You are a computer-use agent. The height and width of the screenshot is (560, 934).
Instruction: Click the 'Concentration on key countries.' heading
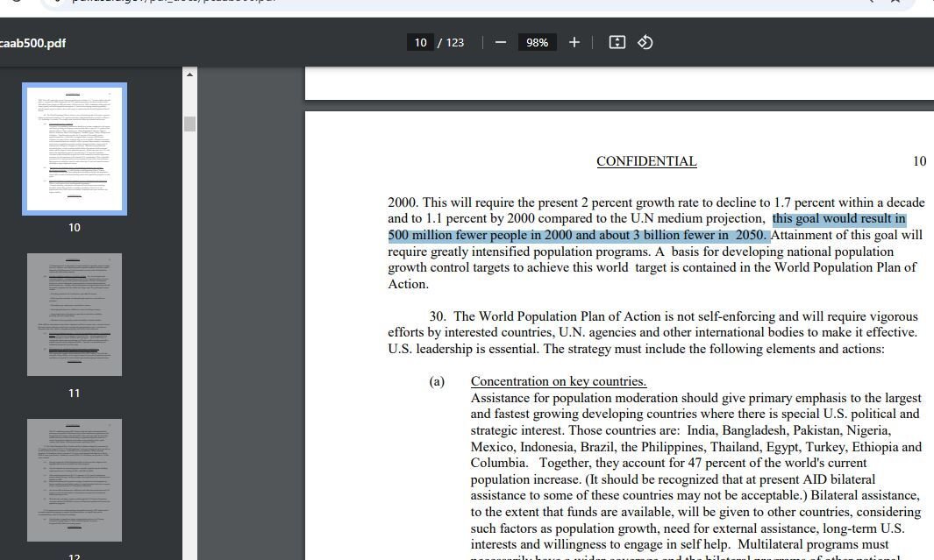pyautogui.click(x=558, y=381)
